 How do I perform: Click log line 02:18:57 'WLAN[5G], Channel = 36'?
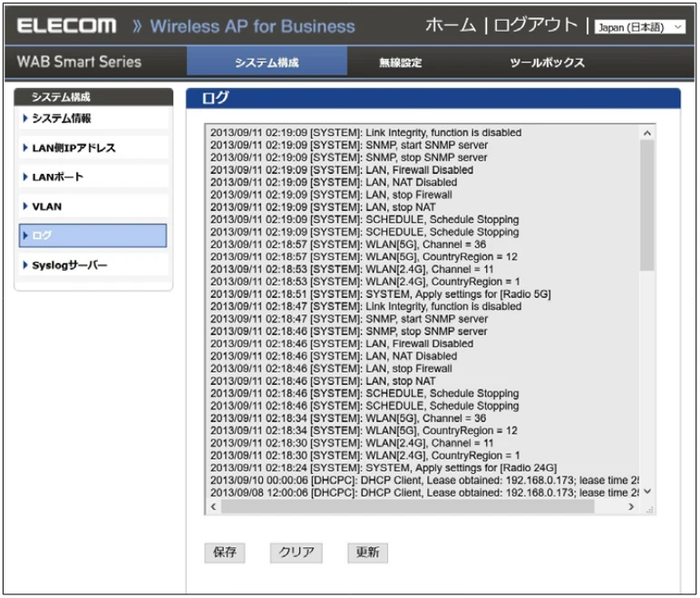(348, 245)
